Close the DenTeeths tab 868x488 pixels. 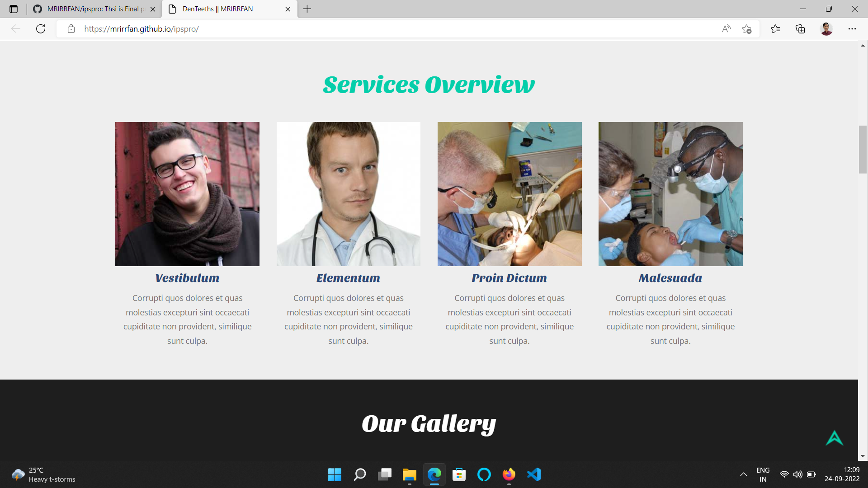pos(288,9)
